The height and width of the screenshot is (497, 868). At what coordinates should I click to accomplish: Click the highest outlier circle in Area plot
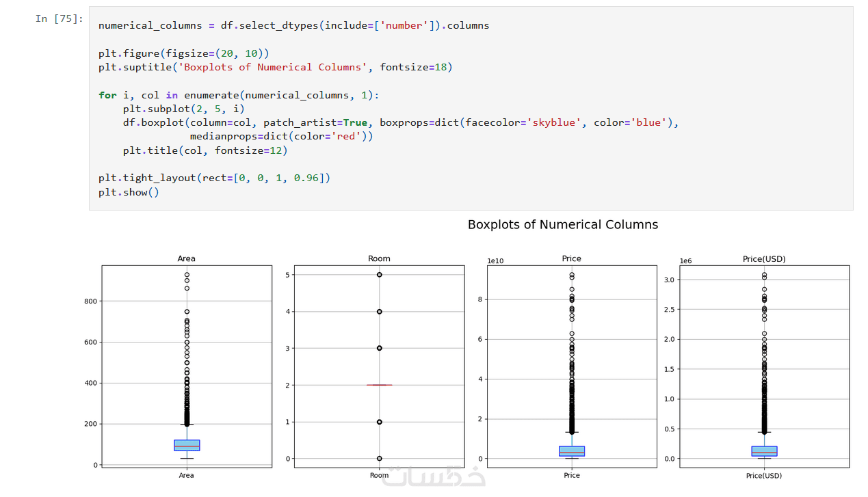[187, 275]
